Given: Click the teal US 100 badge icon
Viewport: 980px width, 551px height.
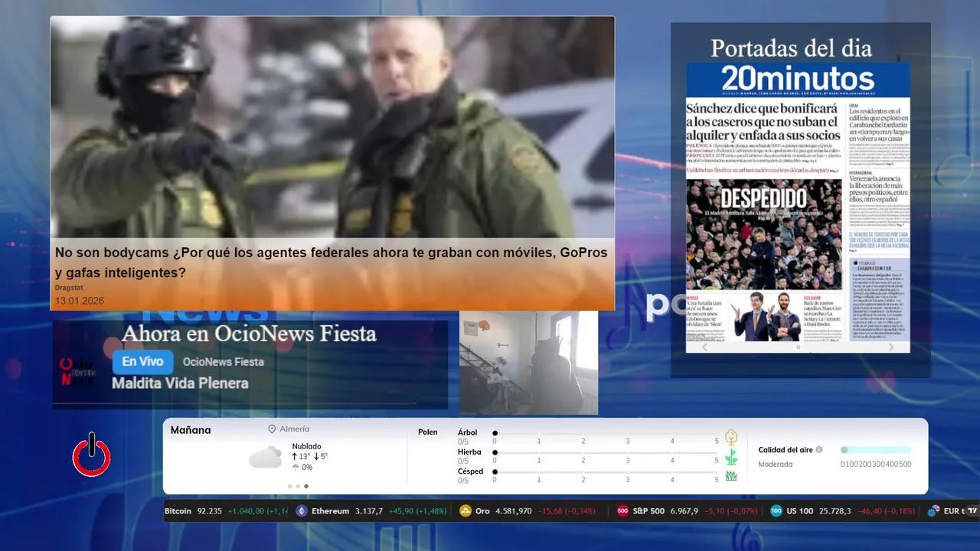Looking at the screenshot, I should click(x=776, y=511).
